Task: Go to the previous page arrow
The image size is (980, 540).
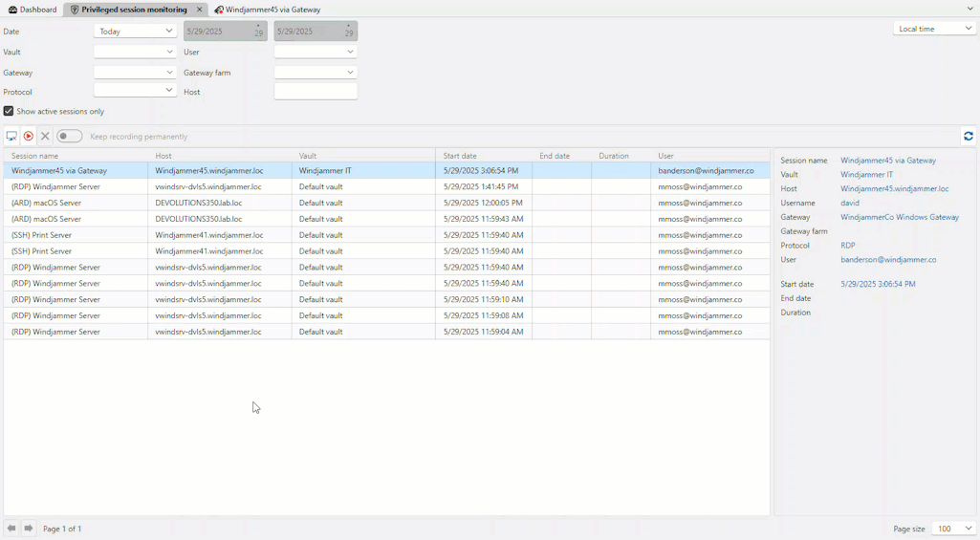Action: point(11,529)
